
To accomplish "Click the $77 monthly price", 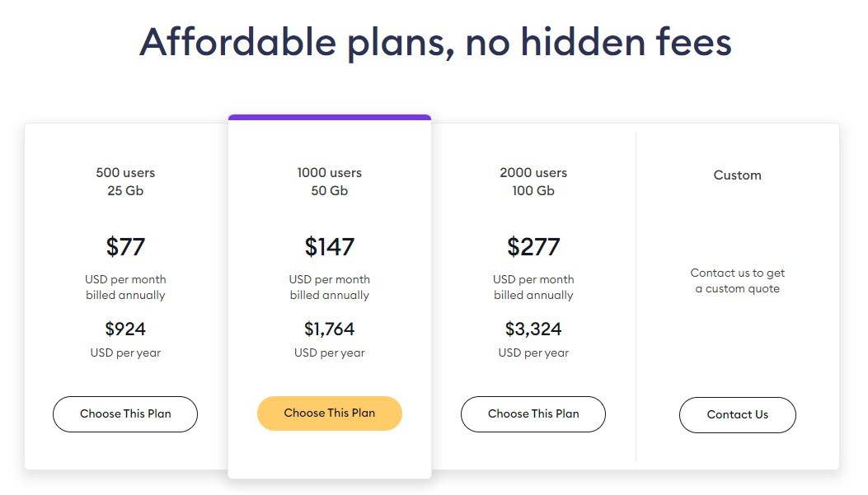I will 125,246.
